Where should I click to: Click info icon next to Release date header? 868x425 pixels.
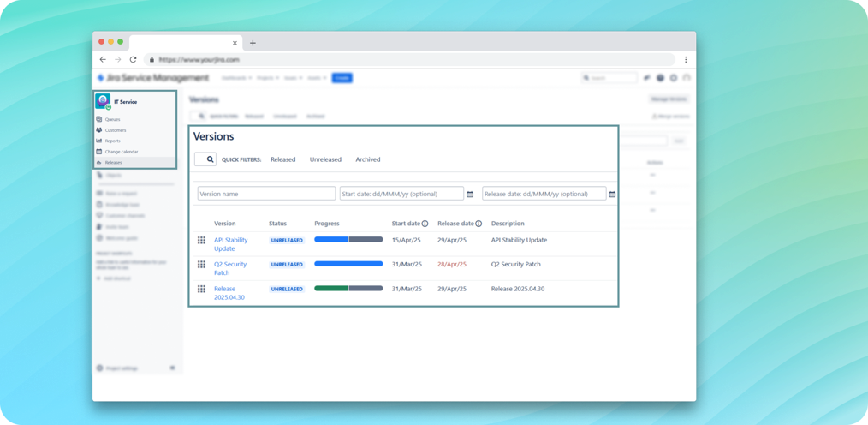479,224
